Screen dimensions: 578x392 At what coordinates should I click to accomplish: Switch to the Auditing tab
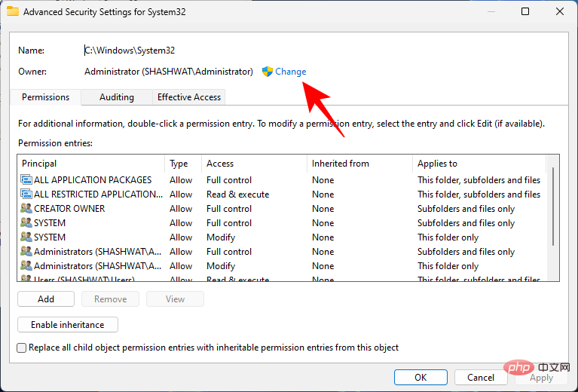[117, 97]
